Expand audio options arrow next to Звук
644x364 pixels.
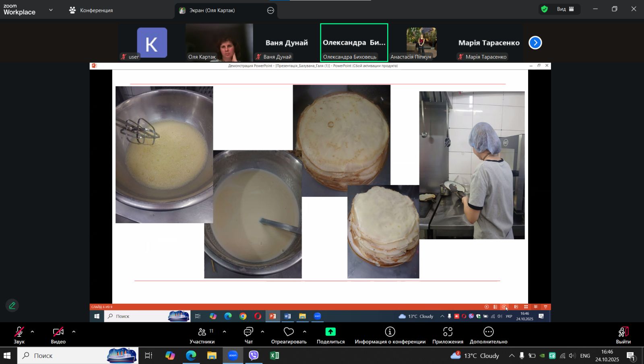click(x=32, y=332)
